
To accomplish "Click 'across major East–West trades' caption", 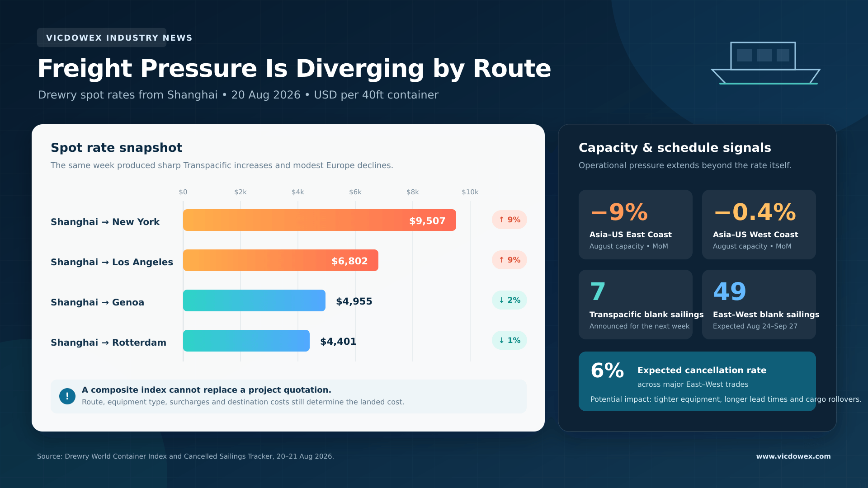I will 693,385.
